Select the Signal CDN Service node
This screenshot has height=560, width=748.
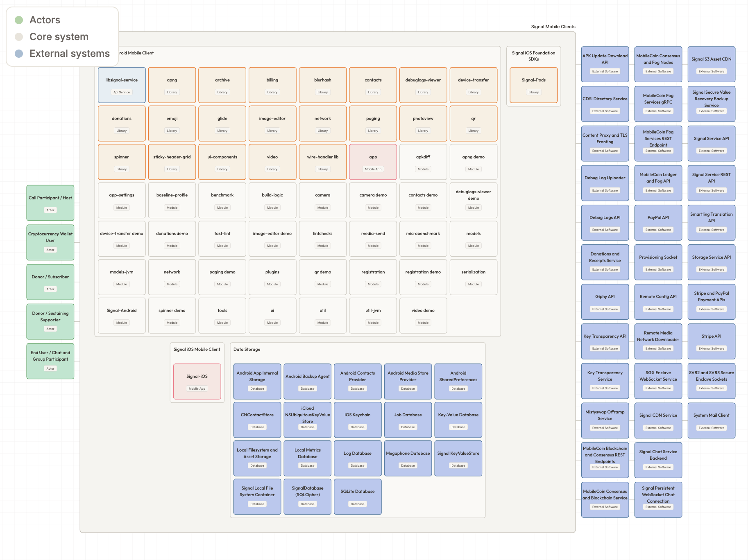658,420
